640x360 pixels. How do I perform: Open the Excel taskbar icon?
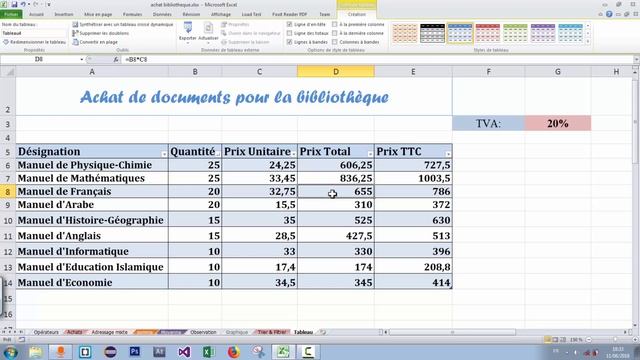209,352
